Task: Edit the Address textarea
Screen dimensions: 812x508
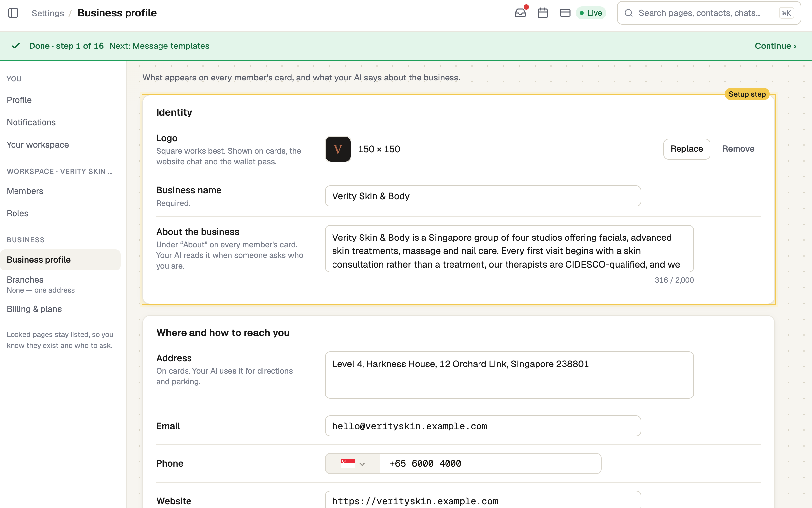Action: [x=509, y=375]
